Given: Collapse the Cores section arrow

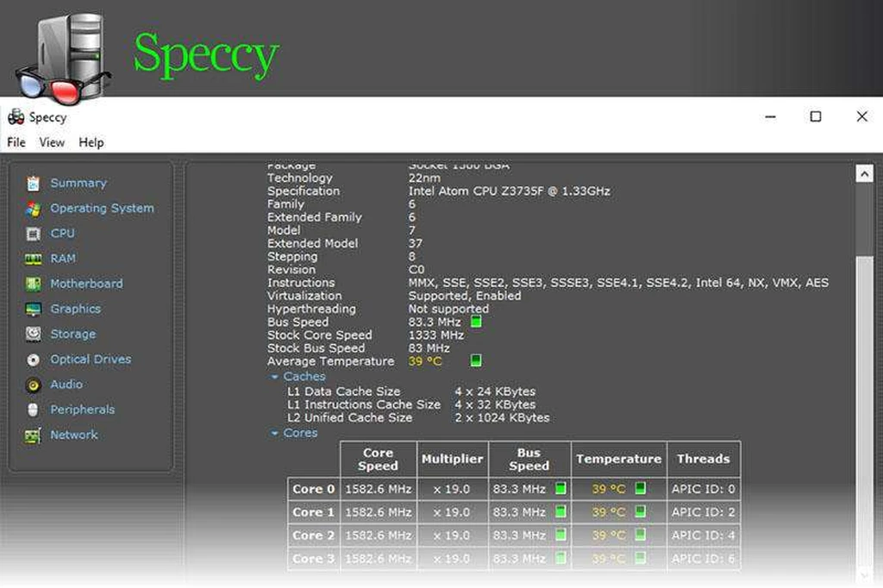Looking at the screenshot, I should coord(274,433).
